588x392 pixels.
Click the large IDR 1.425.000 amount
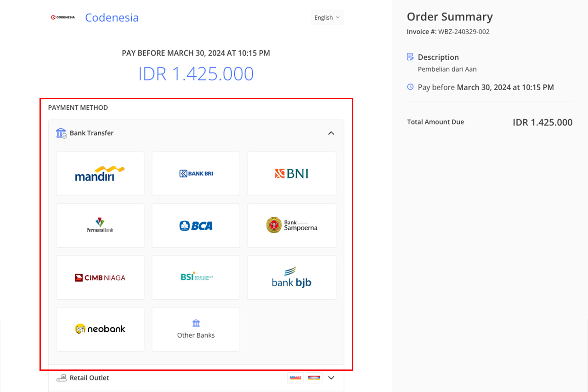click(196, 74)
